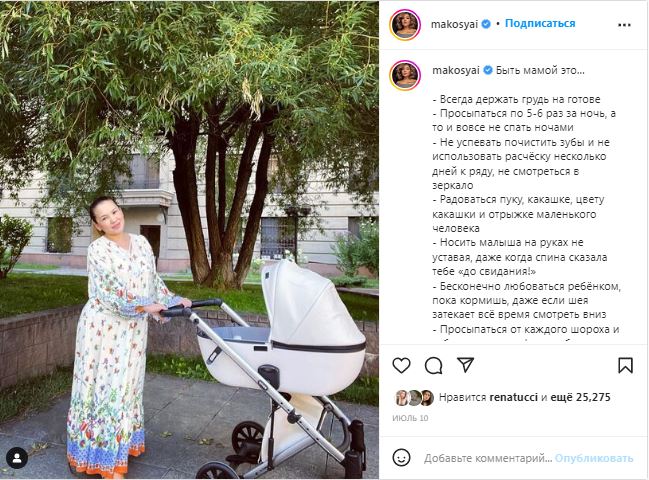This screenshot has height=480, width=649.
Task: Focus the Добавьте комментарий field
Action: [x=488, y=458]
